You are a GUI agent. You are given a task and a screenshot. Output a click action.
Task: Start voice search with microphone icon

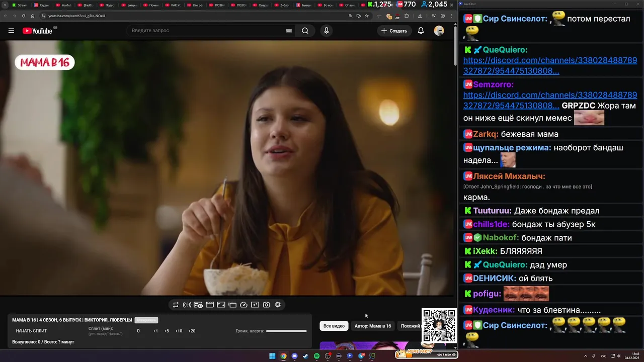pyautogui.click(x=327, y=31)
